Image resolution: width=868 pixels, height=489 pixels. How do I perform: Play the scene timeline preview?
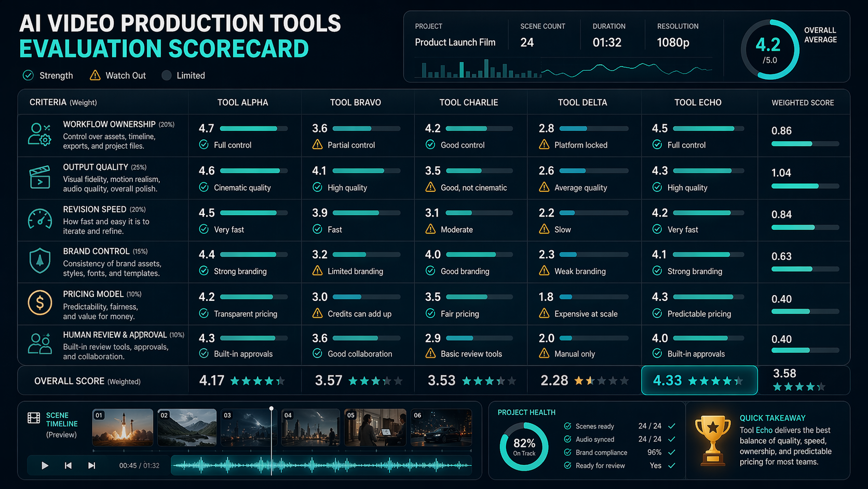tap(45, 466)
